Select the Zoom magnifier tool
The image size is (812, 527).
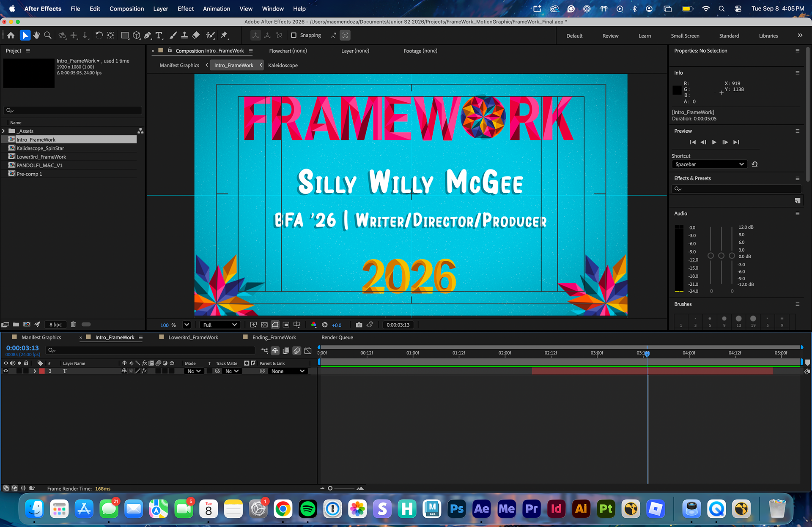48,35
